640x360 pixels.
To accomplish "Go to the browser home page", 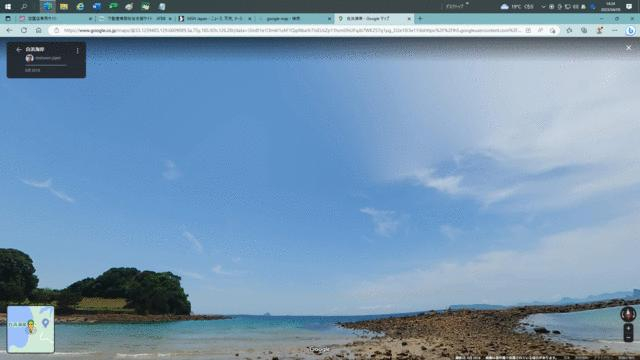I will (x=38, y=30).
